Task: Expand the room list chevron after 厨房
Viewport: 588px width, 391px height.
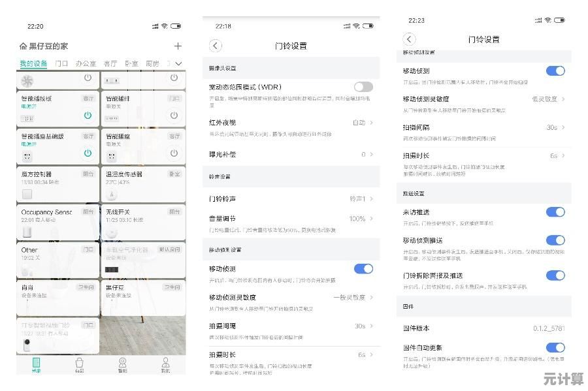Action: pyautogui.click(x=178, y=64)
